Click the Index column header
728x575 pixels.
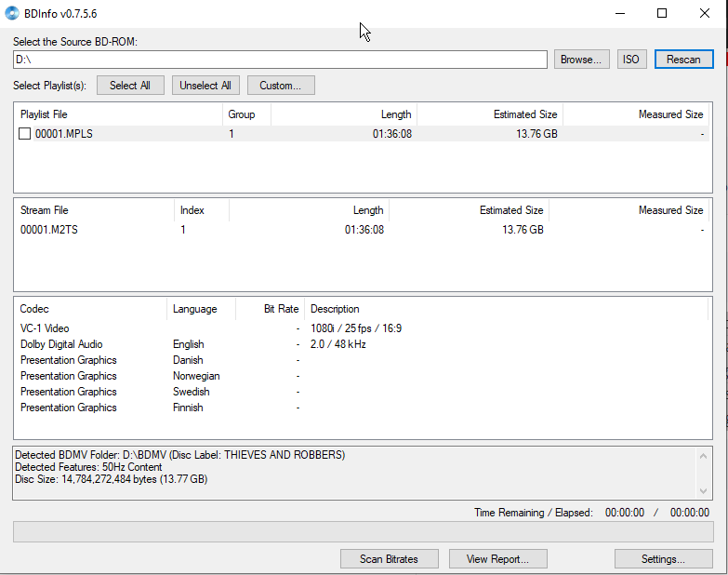point(202,210)
